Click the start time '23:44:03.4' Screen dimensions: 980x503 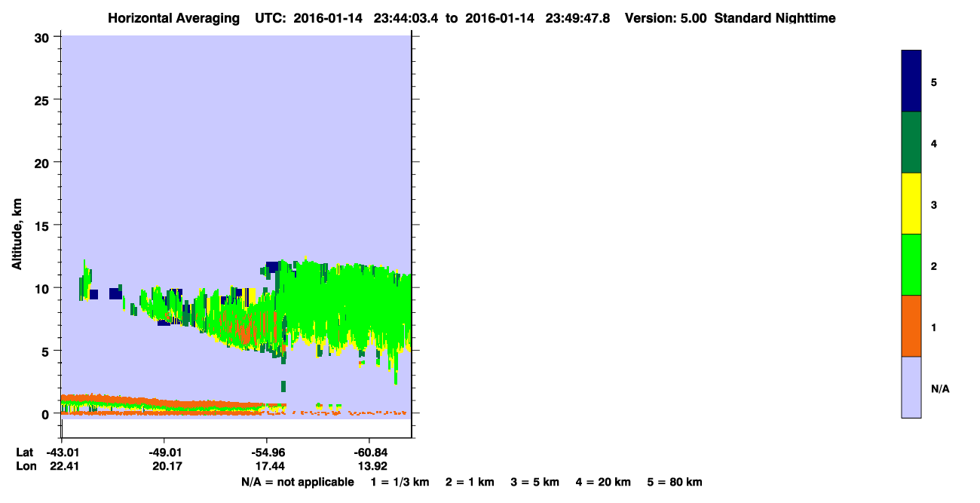click(x=406, y=18)
